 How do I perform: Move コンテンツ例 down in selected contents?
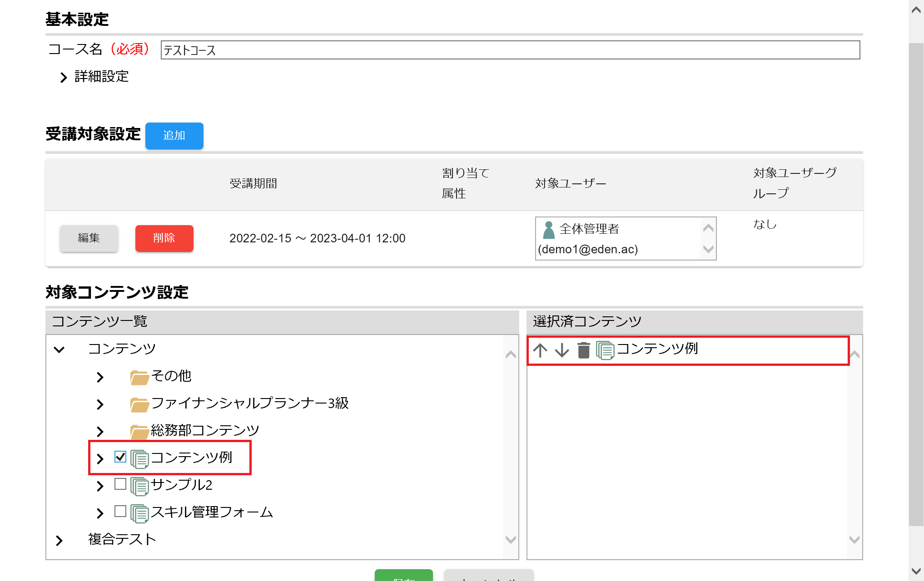562,350
